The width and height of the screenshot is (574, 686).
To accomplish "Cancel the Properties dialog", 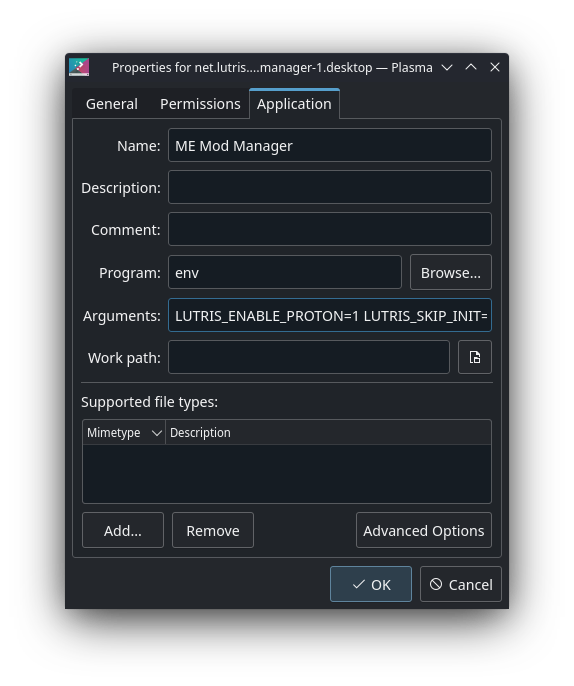I will 461,584.
